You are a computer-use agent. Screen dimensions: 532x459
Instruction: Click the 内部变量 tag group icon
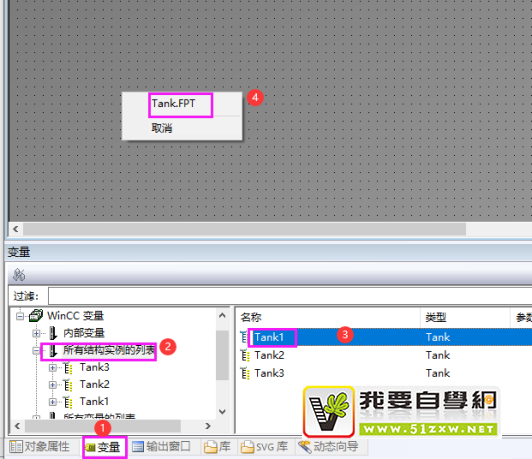coord(53,333)
